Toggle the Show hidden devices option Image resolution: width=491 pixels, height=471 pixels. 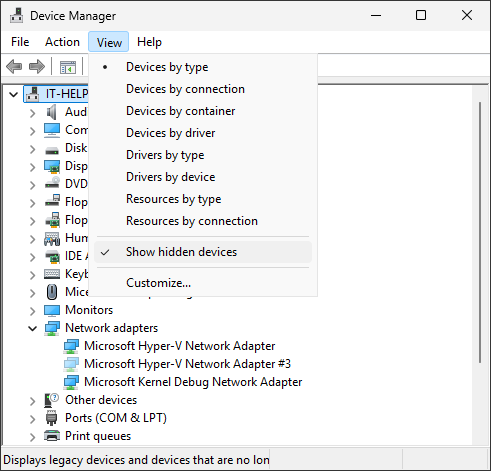[203, 252]
